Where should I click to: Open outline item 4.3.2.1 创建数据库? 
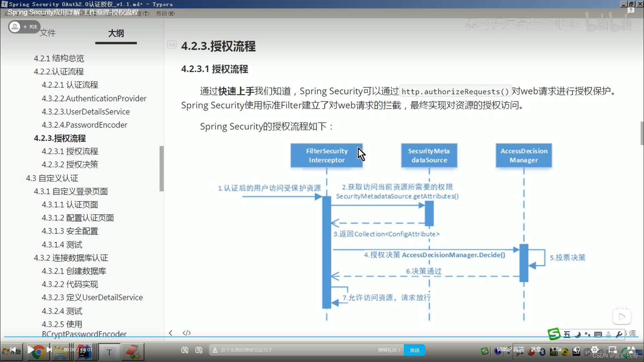[x=74, y=271]
